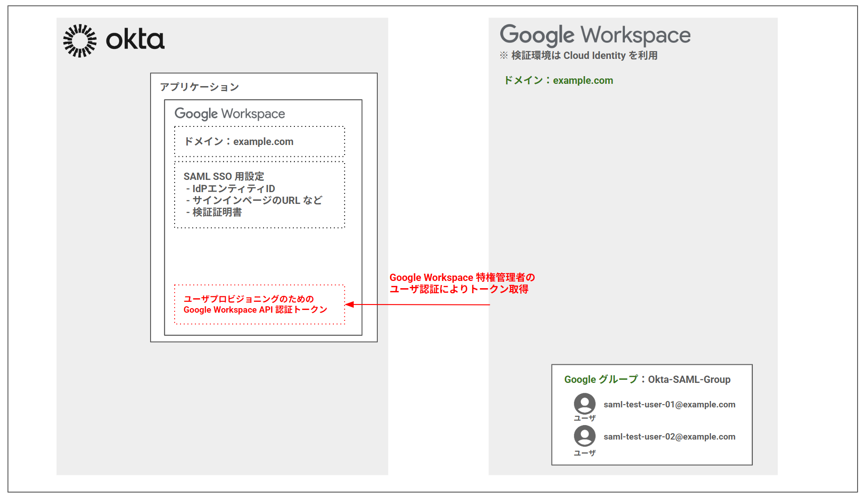Click the note '※ 検証環境は Cloud Identity を利用'
The width and height of the screenshot is (868, 498).
tap(579, 55)
